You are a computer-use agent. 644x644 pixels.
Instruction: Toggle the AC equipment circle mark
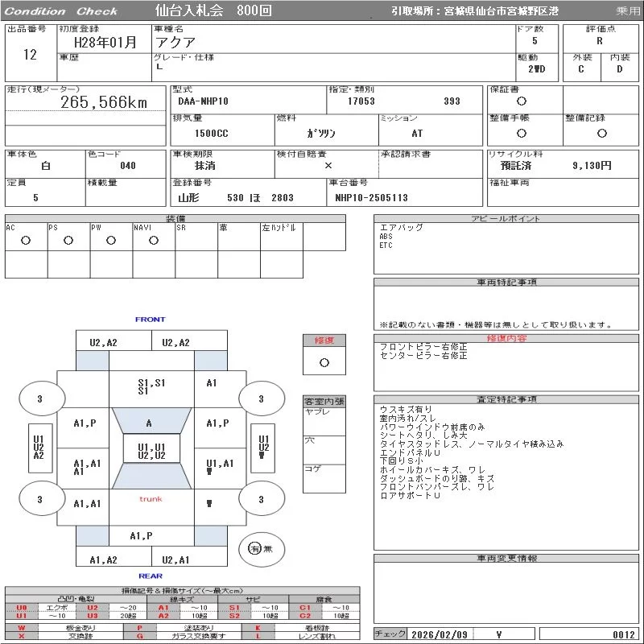click(25, 240)
